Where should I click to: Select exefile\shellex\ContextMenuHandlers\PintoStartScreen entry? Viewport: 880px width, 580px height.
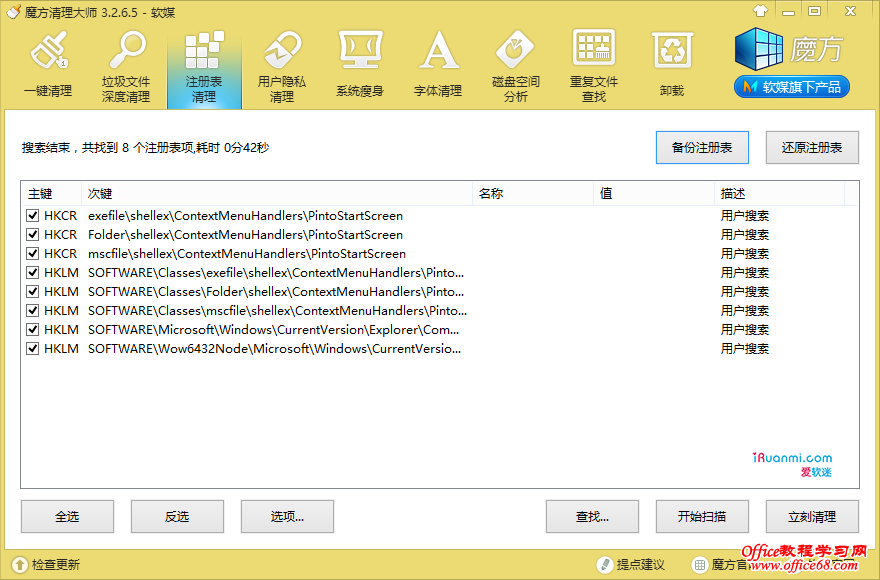[245, 216]
